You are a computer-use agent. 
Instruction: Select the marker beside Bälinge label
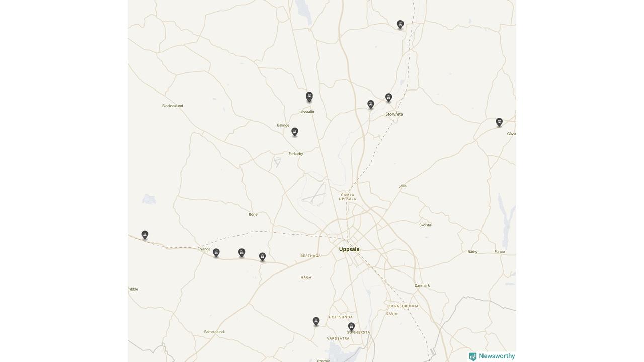coord(295,132)
